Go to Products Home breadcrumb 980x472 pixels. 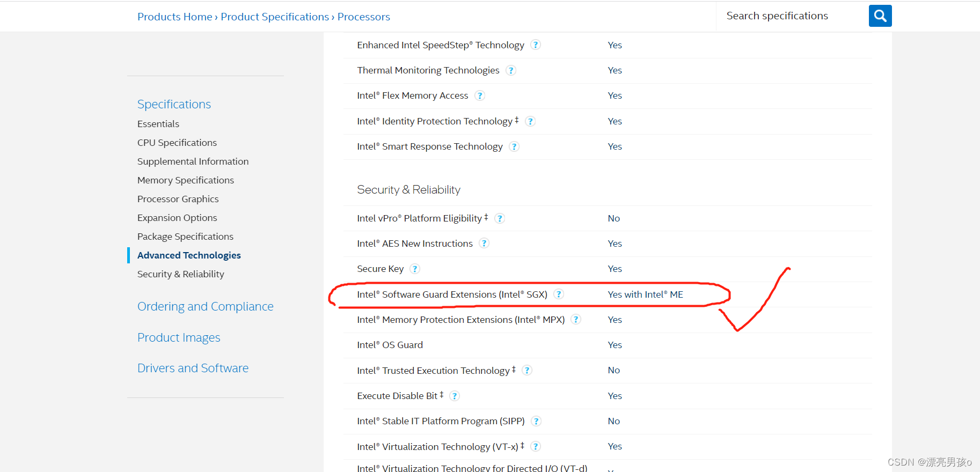tap(175, 17)
